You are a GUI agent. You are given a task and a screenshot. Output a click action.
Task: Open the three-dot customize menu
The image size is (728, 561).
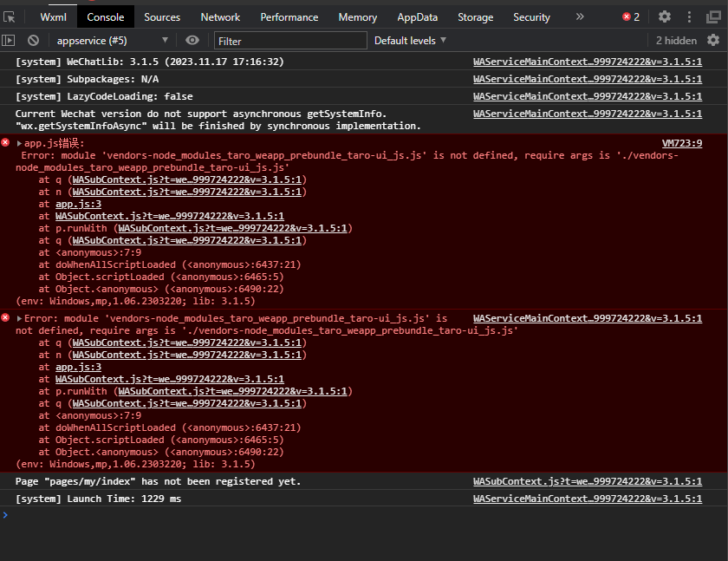tap(691, 16)
